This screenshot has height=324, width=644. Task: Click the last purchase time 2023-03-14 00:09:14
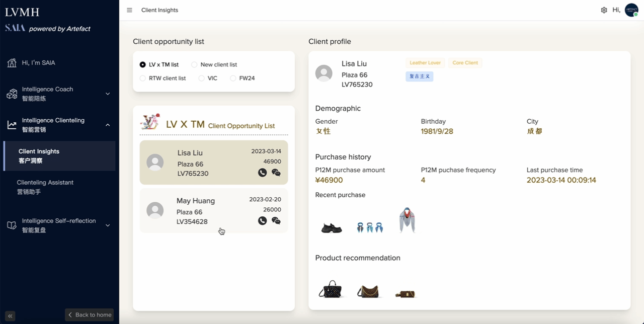tap(561, 180)
